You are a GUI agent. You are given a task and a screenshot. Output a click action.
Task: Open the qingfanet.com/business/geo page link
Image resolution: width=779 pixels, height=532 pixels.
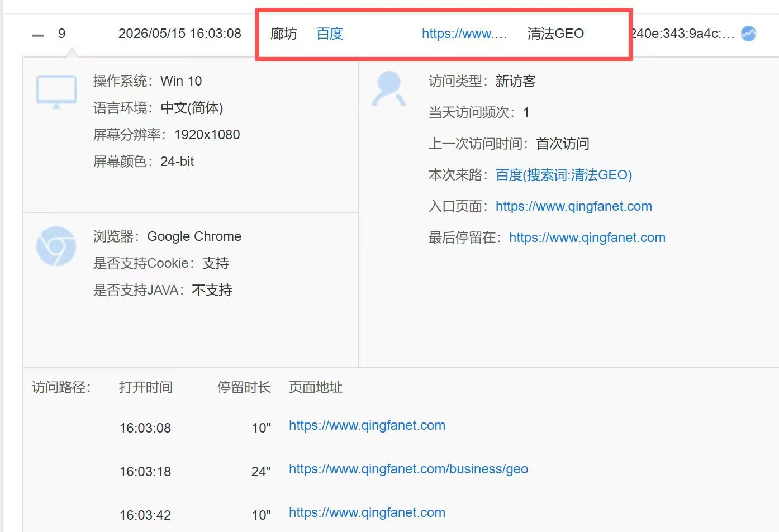408,469
